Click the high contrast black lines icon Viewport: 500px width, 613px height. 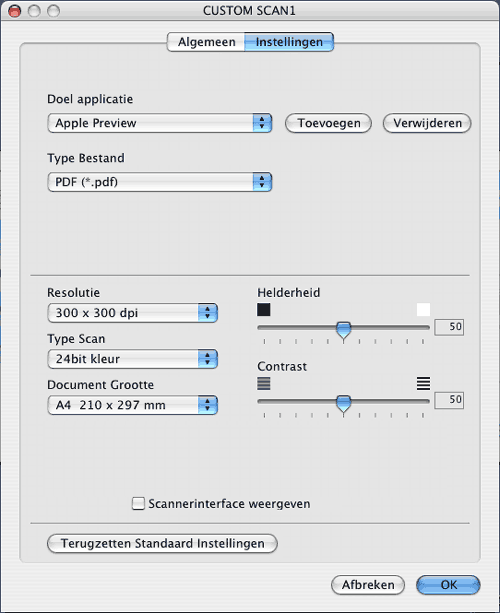[423, 384]
